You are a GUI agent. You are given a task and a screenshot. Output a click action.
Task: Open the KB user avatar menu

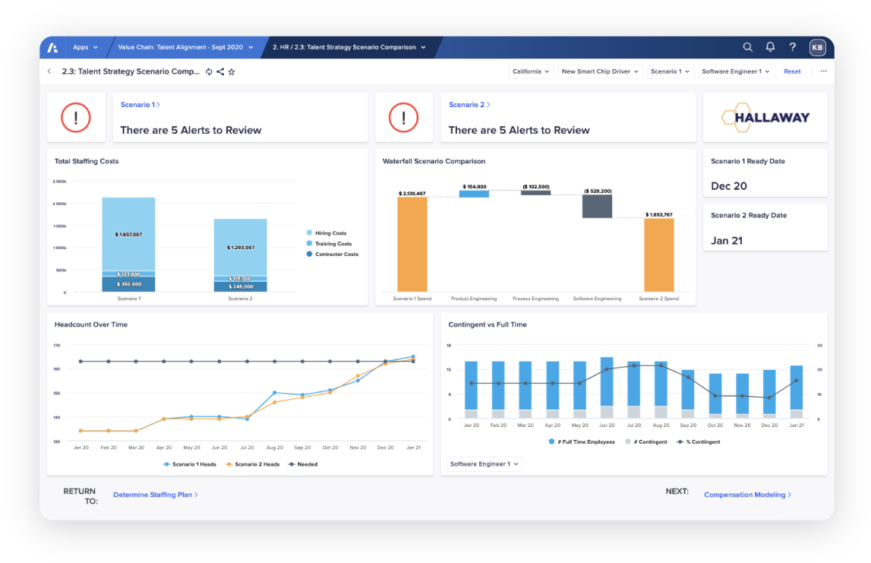pos(817,47)
